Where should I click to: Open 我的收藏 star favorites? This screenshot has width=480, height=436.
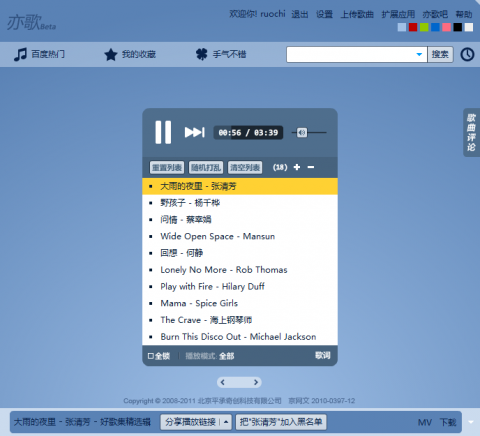111,55
